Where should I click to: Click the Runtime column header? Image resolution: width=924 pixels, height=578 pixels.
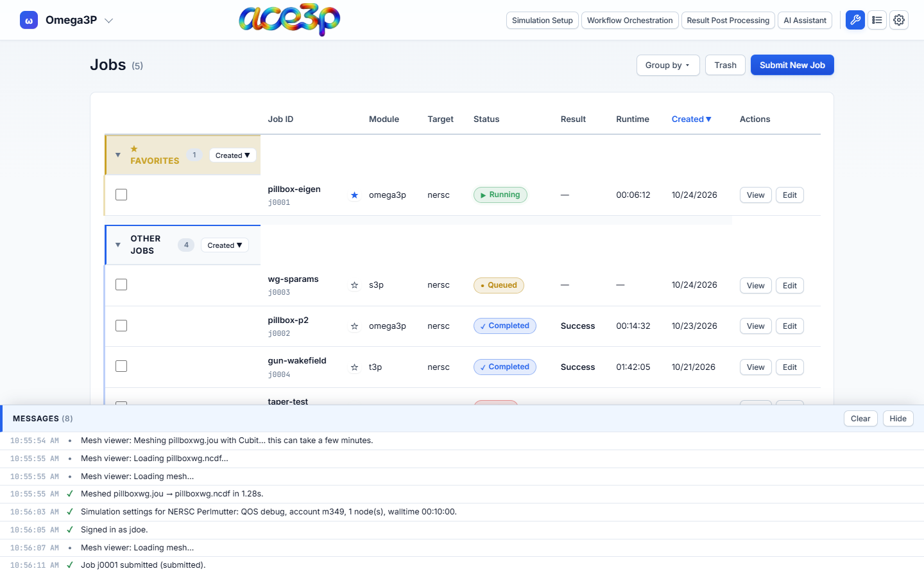point(633,119)
